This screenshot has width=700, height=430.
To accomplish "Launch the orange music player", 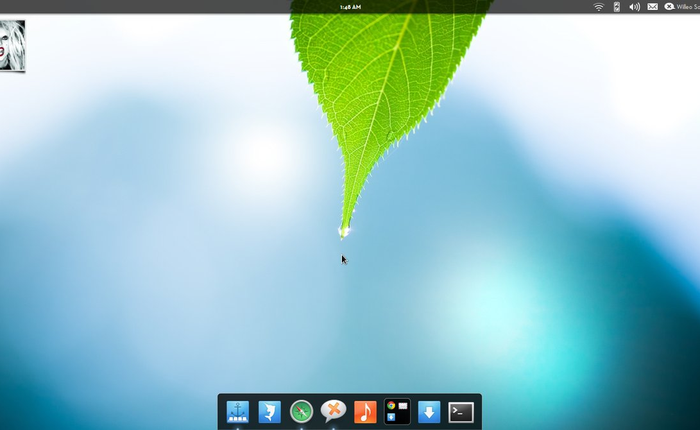I will click(x=365, y=412).
